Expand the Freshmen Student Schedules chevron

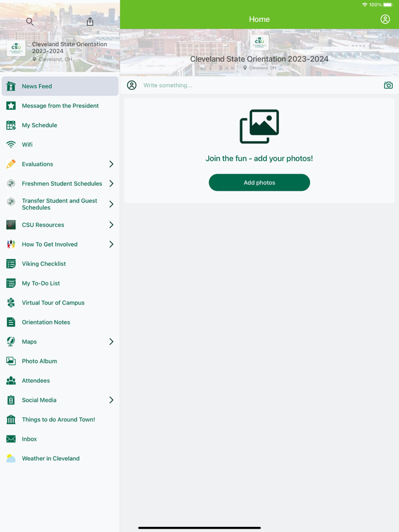click(x=111, y=183)
